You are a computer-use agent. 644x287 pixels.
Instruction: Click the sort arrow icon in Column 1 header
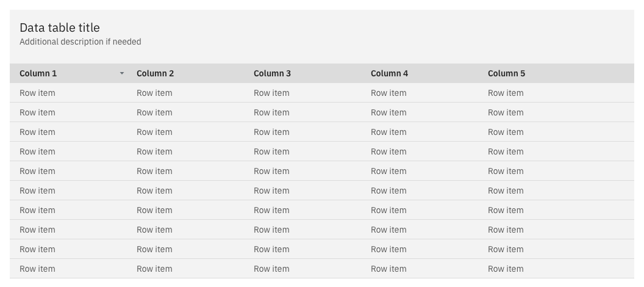coord(122,73)
